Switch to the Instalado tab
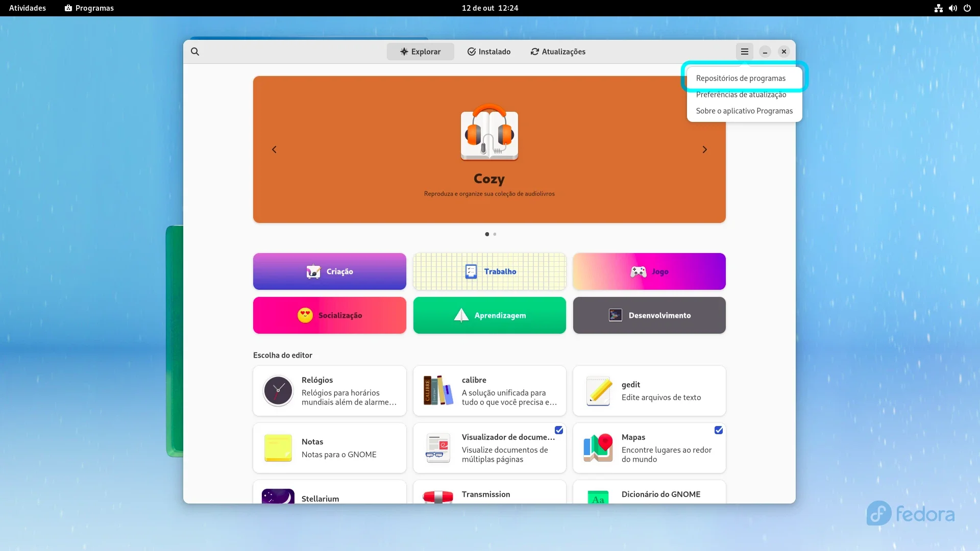Image resolution: width=980 pixels, height=551 pixels. pos(489,52)
